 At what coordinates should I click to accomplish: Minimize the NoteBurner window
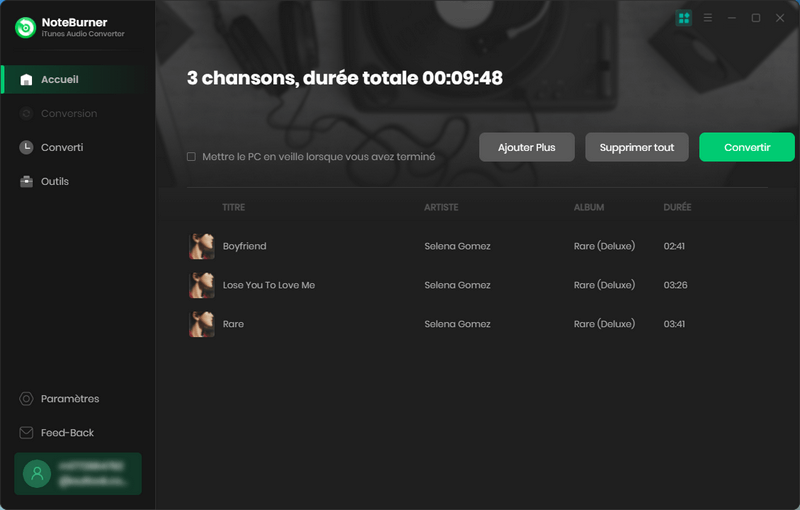click(x=732, y=18)
